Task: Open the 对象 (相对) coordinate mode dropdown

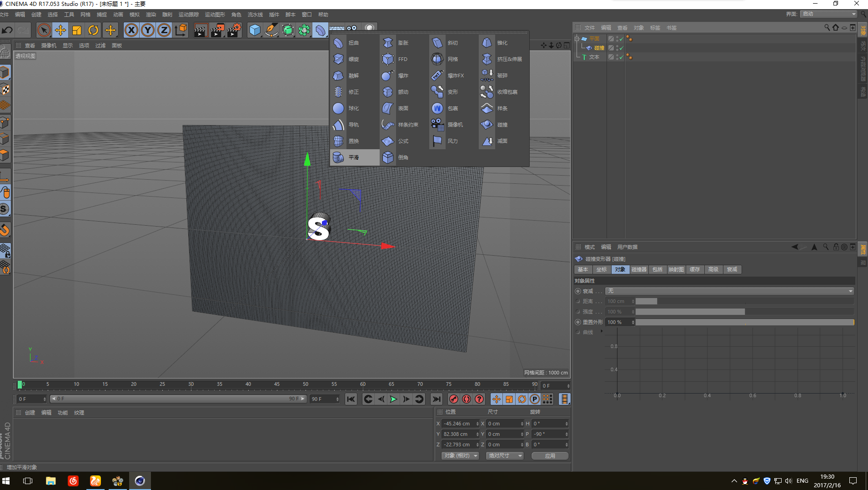Action: pos(460,455)
